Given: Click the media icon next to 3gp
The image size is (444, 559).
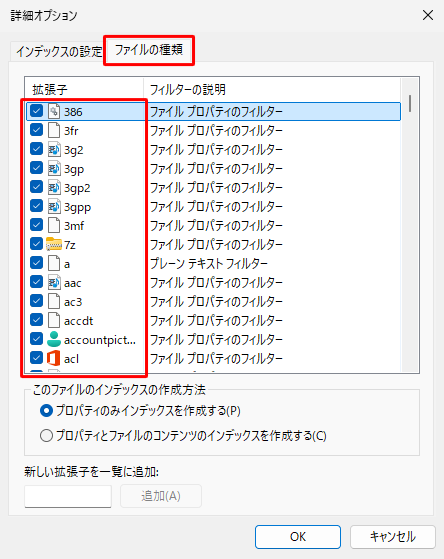Looking at the screenshot, I should (54, 169).
